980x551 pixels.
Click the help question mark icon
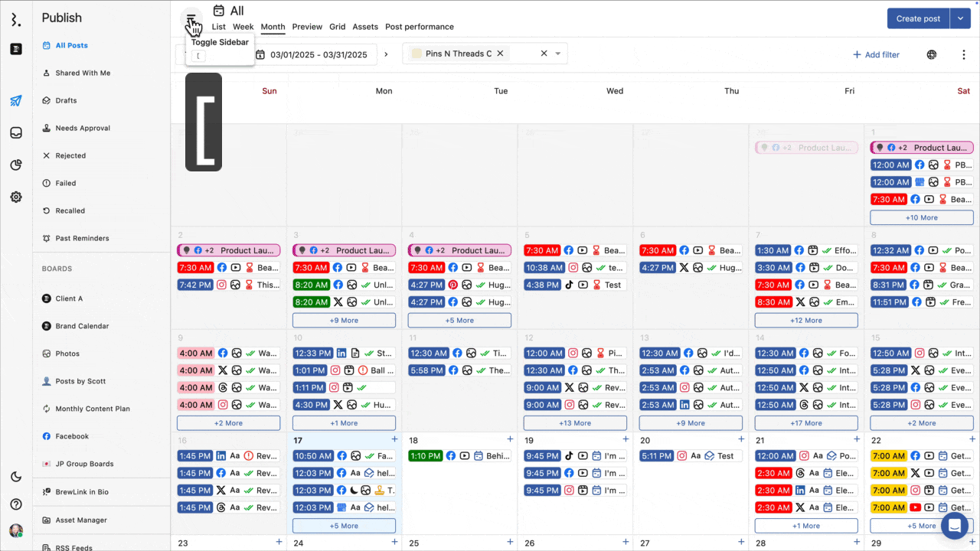(x=16, y=504)
